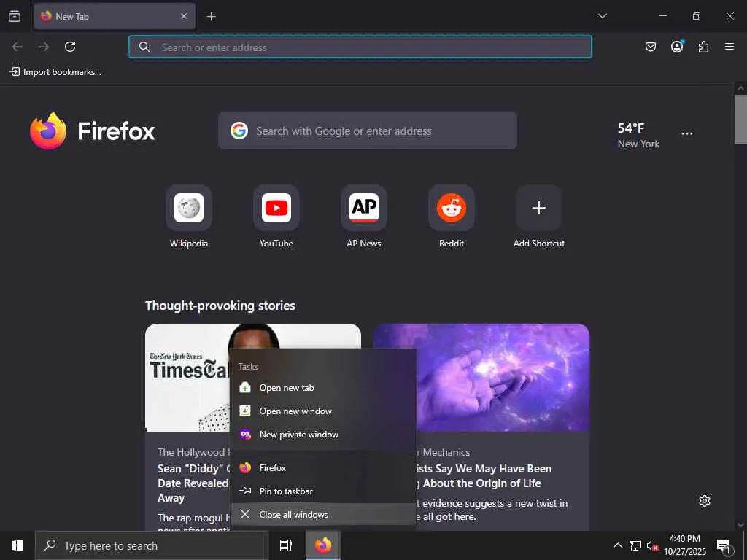This screenshot has height=560, width=747.
Task: Click the Google G icon in search box
Action: (x=239, y=131)
